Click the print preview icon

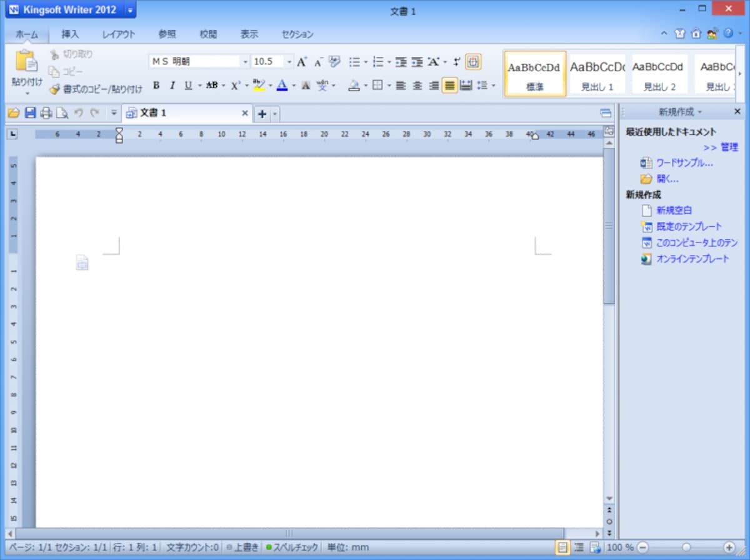pyautogui.click(x=62, y=113)
